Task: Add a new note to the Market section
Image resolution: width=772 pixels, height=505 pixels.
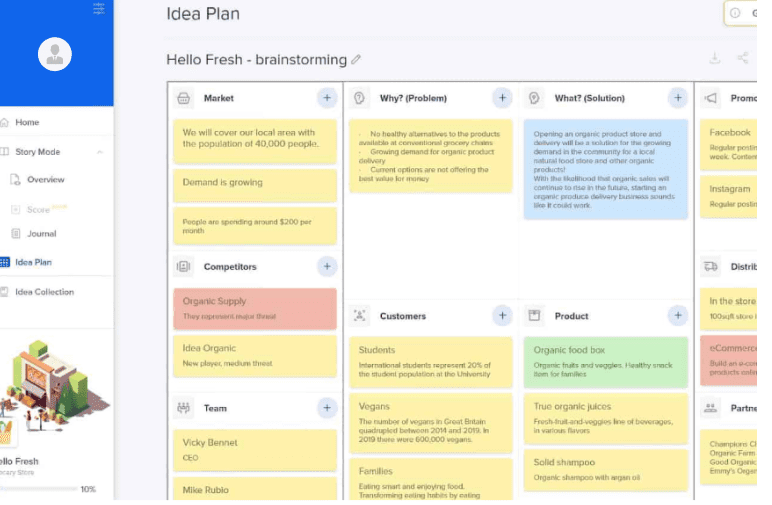Action: 326,98
